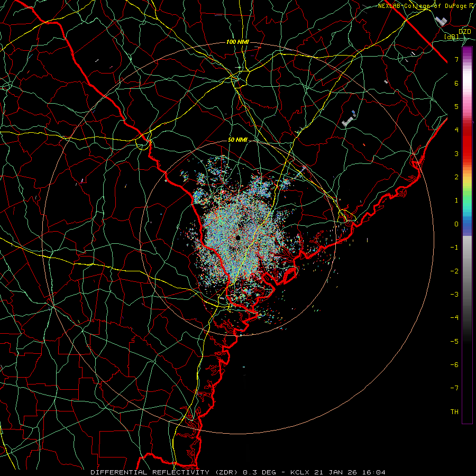Image resolution: width=476 pixels, height=476 pixels.
Task: Select the 1 tick label on the color scale
Action: [x=456, y=200]
